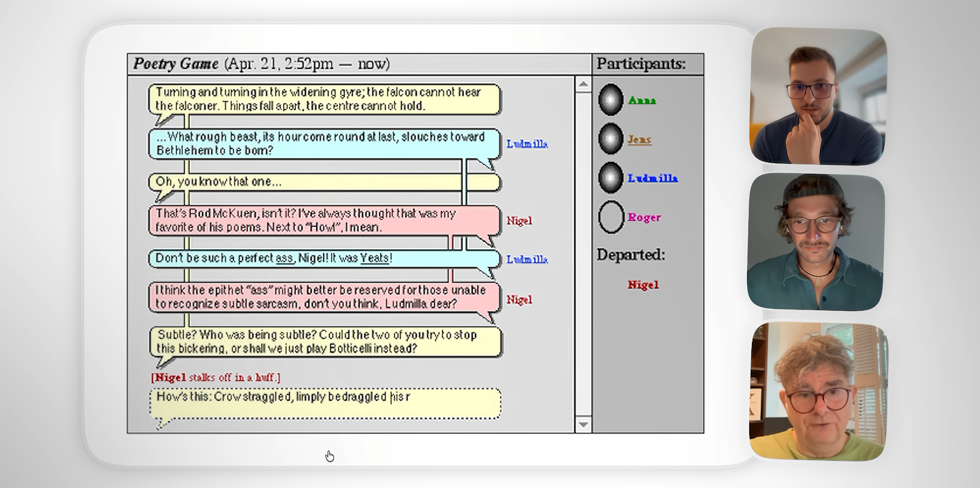Viewport: 980px width, 488px height.
Task: Click the underlined word Yeats
Action: 374,258
